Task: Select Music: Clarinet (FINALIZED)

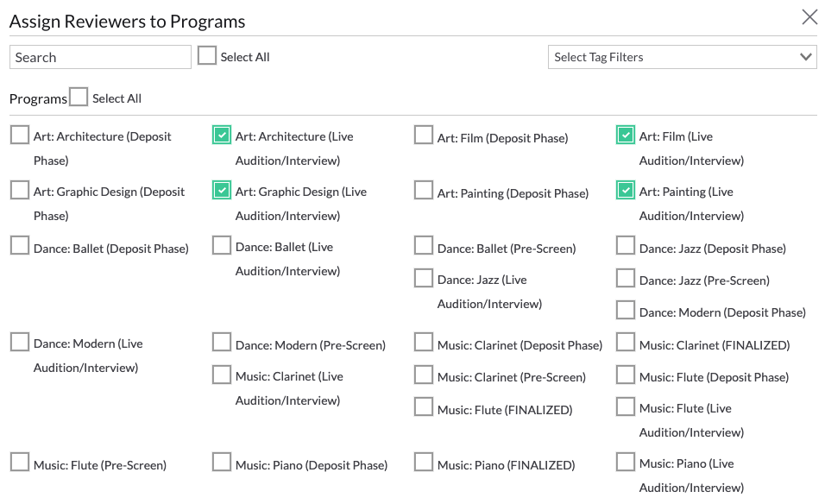Action: [x=625, y=342]
